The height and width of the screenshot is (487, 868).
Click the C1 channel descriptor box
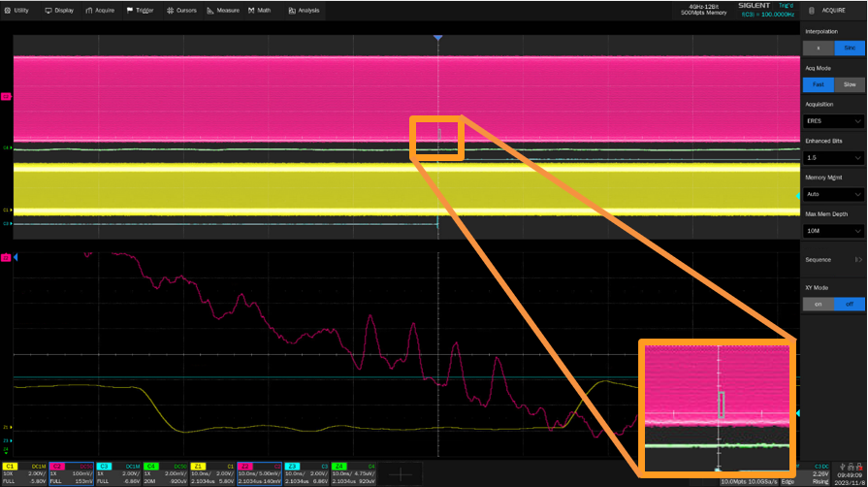[x=24, y=473]
